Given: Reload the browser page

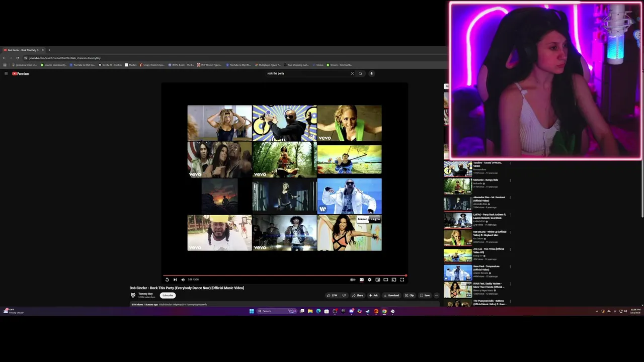Looking at the screenshot, I should [x=18, y=58].
